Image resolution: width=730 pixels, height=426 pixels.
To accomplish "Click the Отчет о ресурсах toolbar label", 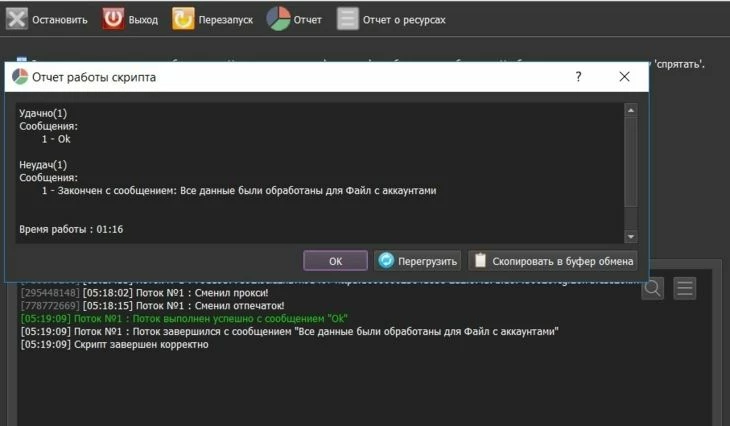I will pyautogui.click(x=404, y=20).
